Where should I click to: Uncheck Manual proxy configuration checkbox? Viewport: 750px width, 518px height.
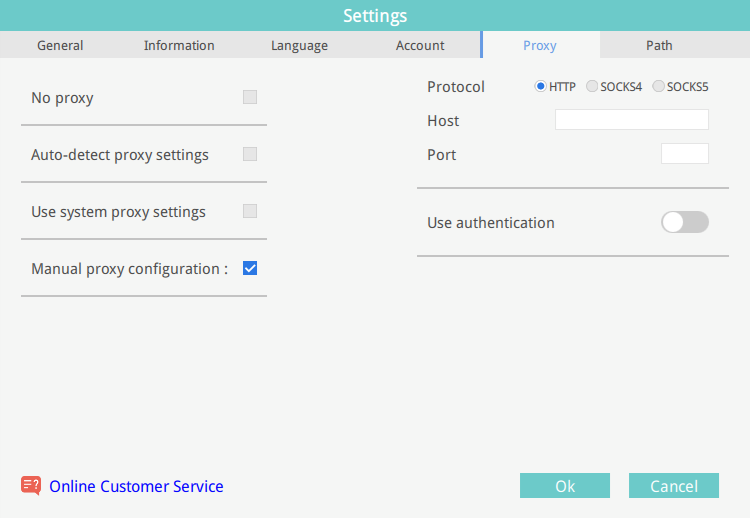click(250, 268)
